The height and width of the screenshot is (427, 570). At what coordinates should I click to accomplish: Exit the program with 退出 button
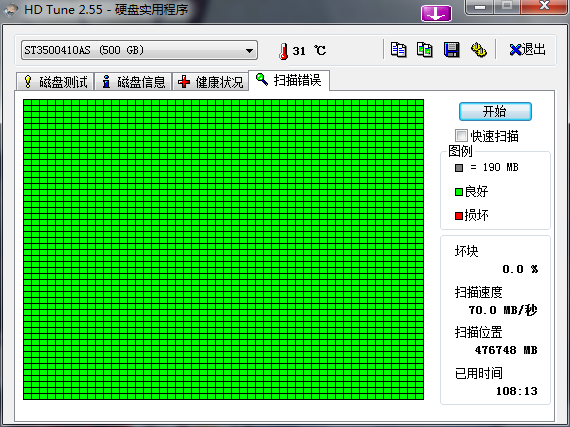[527, 49]
